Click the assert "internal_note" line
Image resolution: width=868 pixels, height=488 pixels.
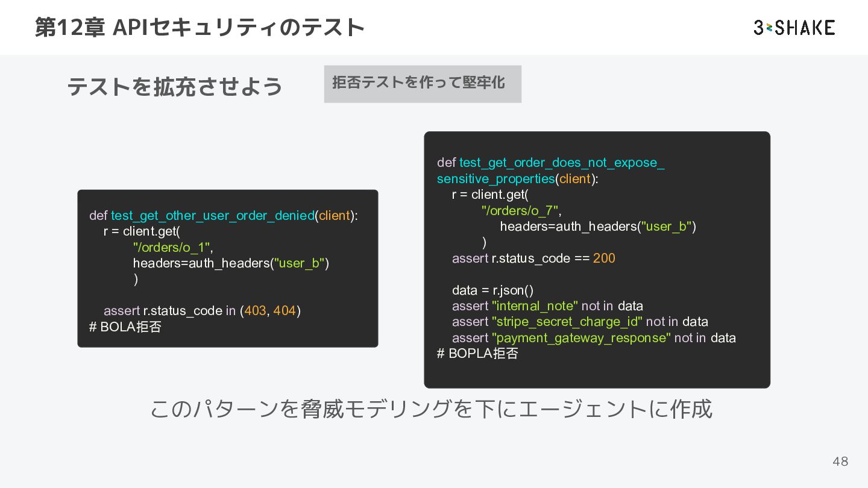(x=547, y=306)
